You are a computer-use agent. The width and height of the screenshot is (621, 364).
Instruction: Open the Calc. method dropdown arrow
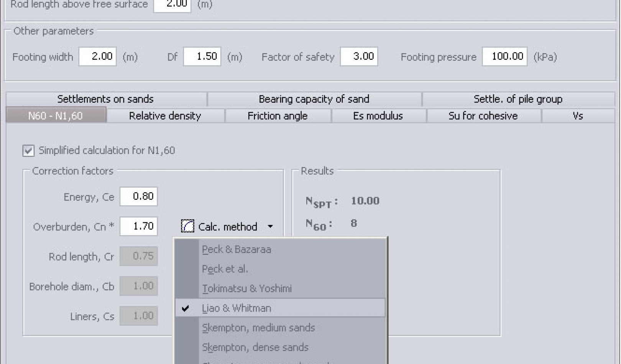pyautogui.click(x=271, y=226)
